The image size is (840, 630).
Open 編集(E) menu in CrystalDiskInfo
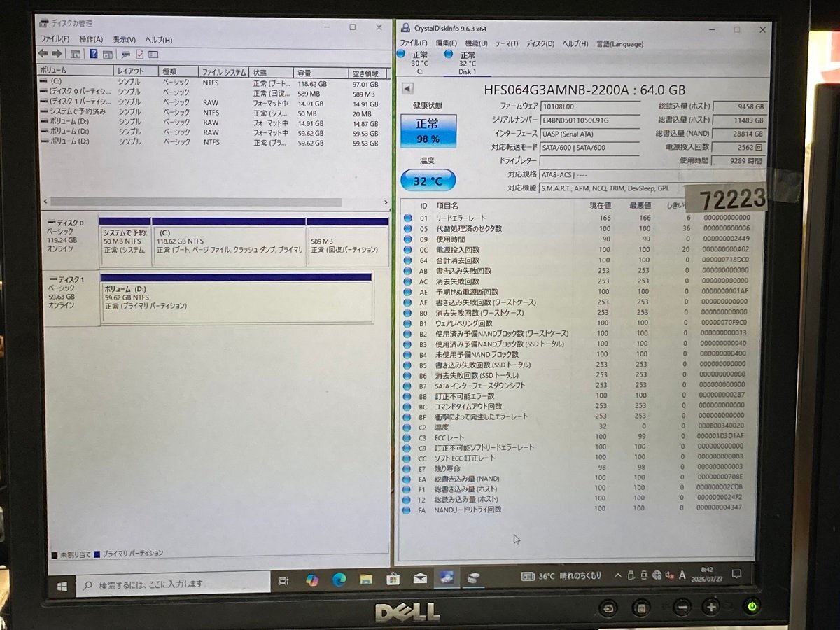pos(447,43)
